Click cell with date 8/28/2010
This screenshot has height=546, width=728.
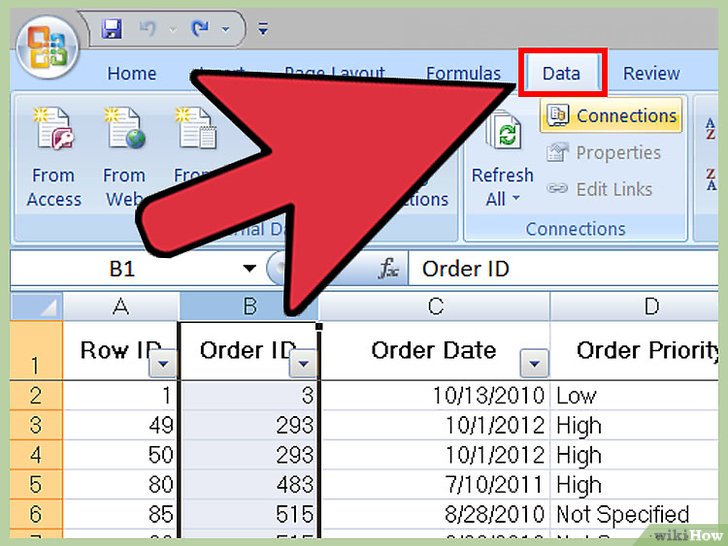click(434, 514)
